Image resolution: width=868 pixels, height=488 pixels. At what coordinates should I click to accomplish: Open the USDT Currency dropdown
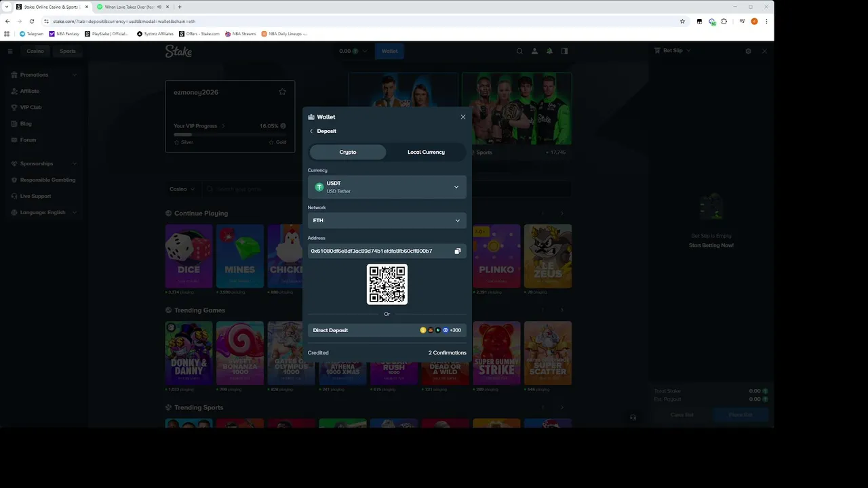click(387, 187)
